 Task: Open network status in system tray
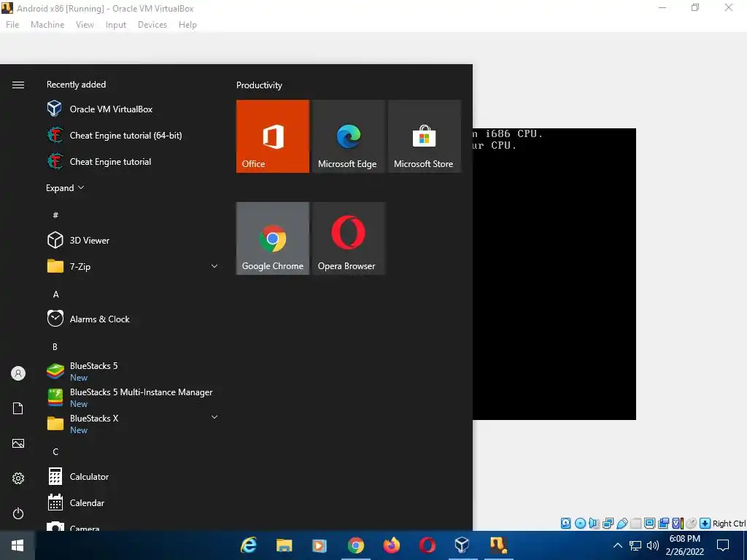(x=635, y=545)
